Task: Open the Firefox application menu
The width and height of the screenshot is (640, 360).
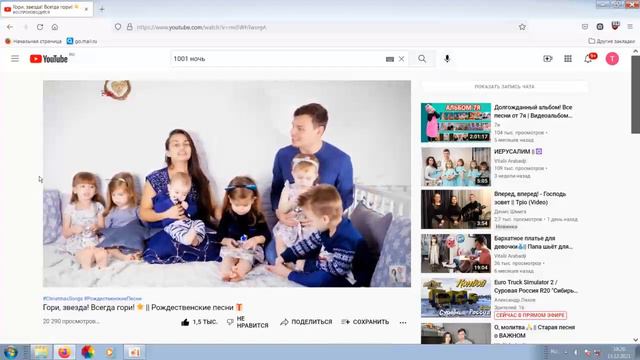Action: 630,27
